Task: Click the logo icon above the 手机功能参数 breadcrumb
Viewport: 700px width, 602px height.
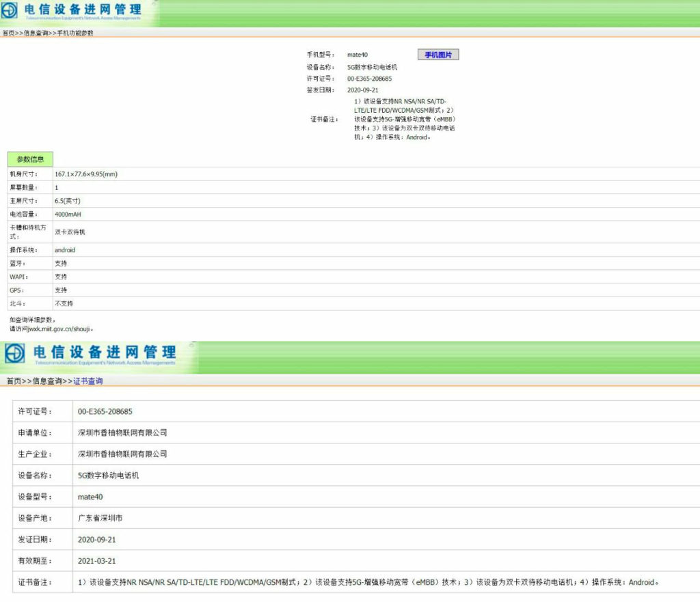Action: click(x=10, y=11)
